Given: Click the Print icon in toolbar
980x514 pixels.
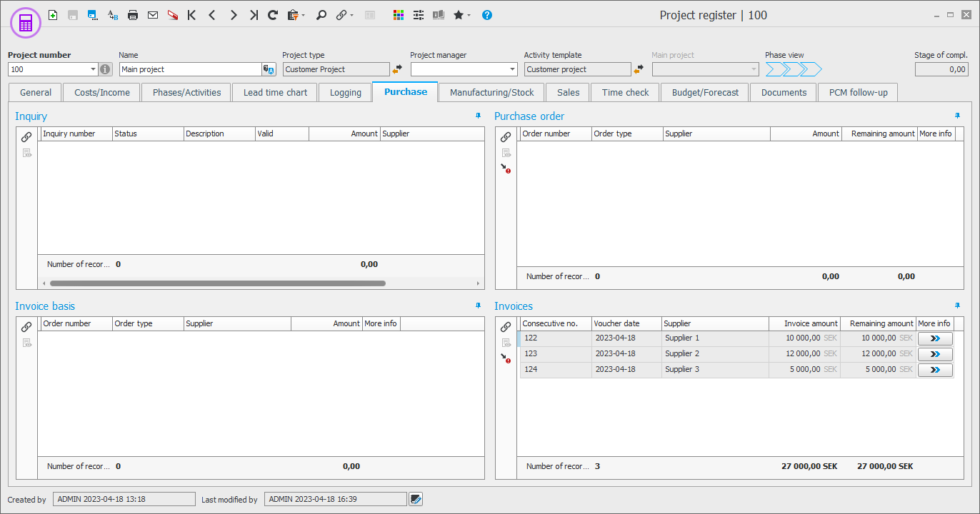Looking at the screenshot, I should (133, 14).
